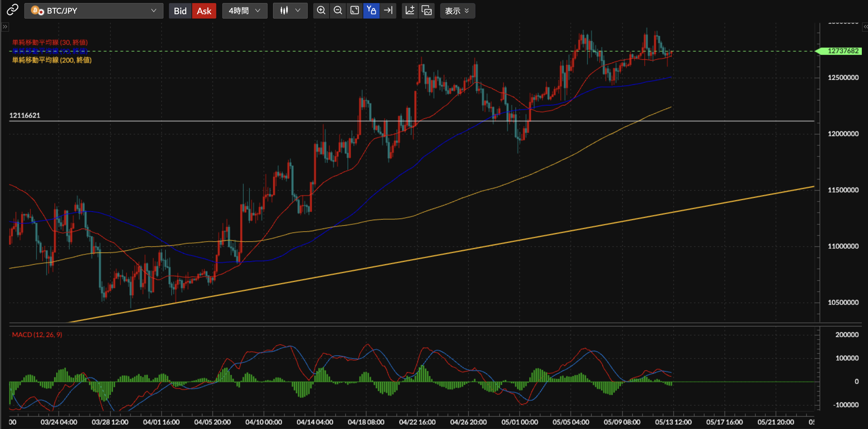Image resolution: width=868 pixels, height=429 pixels.
Task: Switch chart pricing to Ask
Action: click(x=204, y=11)
